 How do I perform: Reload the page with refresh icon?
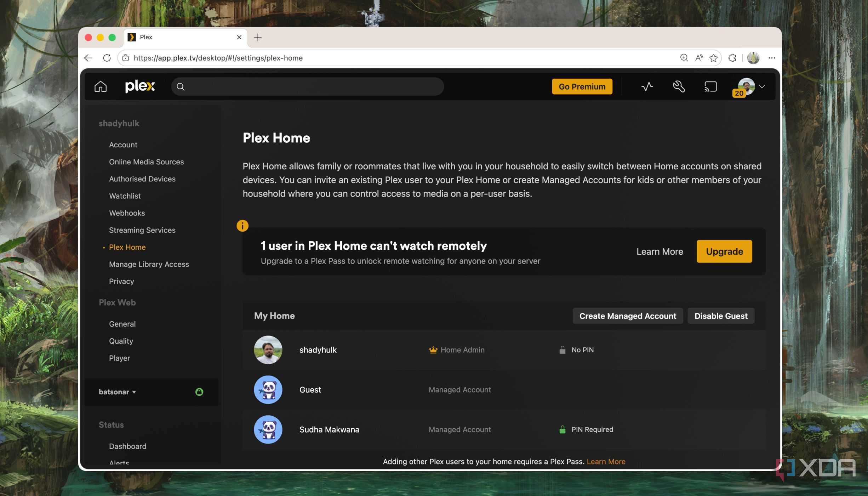107,58
